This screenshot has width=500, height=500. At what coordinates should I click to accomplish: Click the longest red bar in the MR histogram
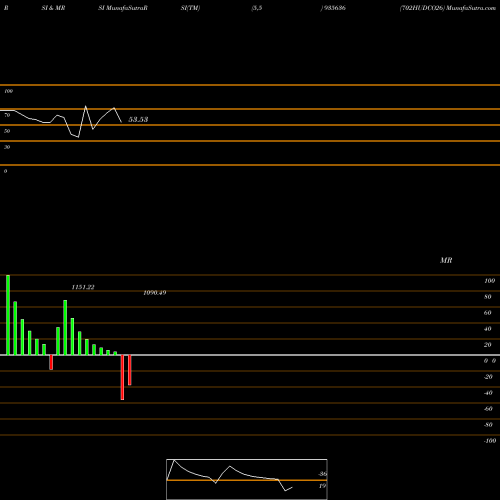[x=122, y=377]
